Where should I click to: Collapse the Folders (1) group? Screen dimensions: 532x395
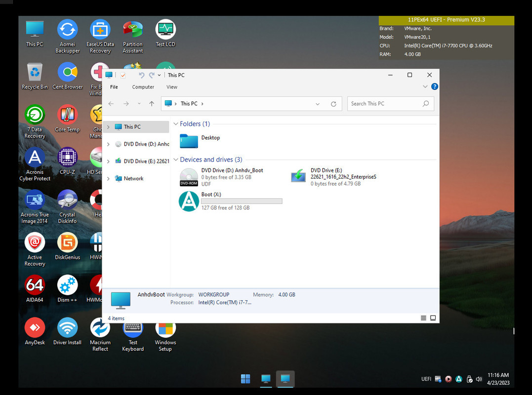pyautogui.click(x=176, y=124)
